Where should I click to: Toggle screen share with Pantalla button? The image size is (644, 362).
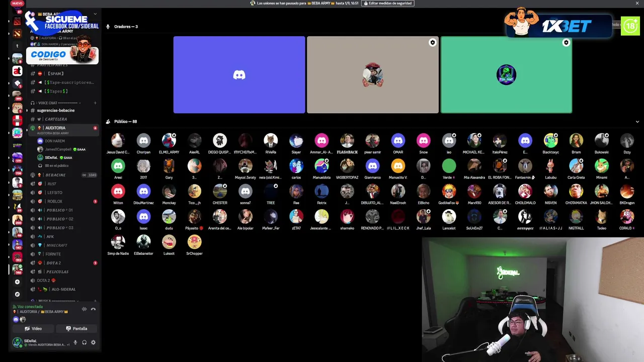tap(76, 328)
